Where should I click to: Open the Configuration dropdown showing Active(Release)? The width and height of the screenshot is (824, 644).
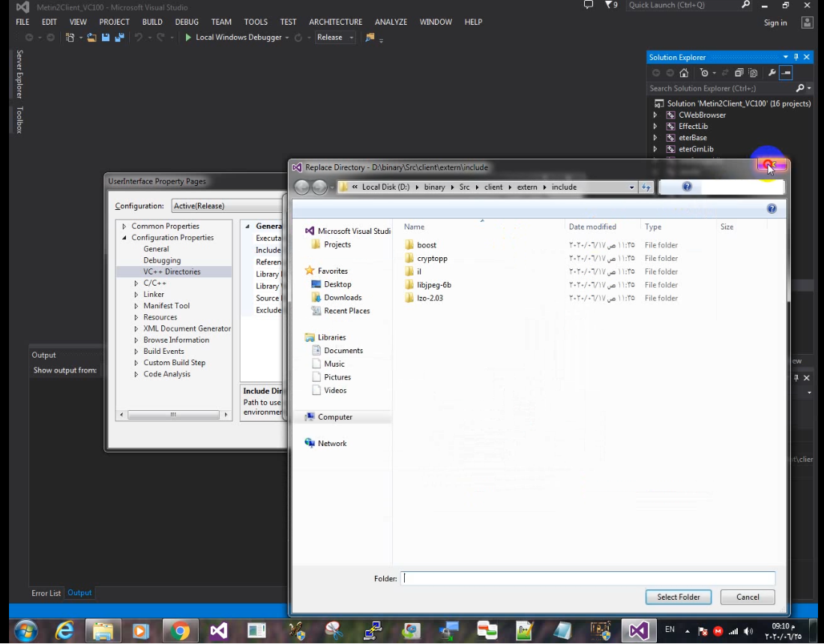[227, 206]
